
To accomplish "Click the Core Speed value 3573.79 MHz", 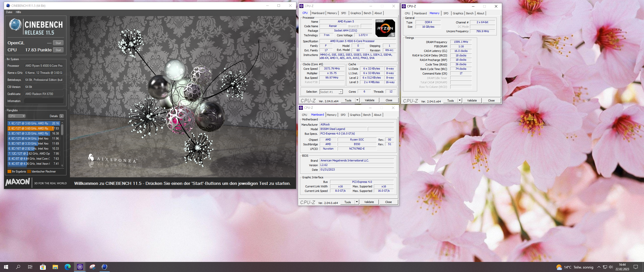I will click(x=332, y=69).
